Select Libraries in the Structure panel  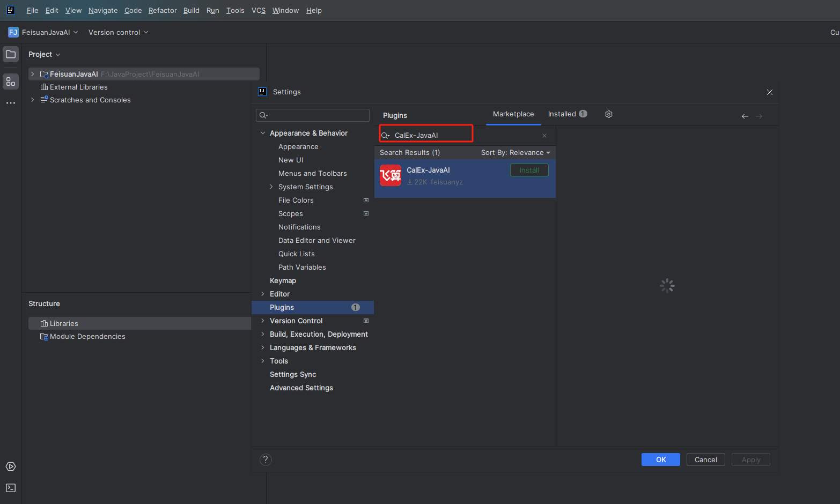pyautogui.click(x=139, y=323)
